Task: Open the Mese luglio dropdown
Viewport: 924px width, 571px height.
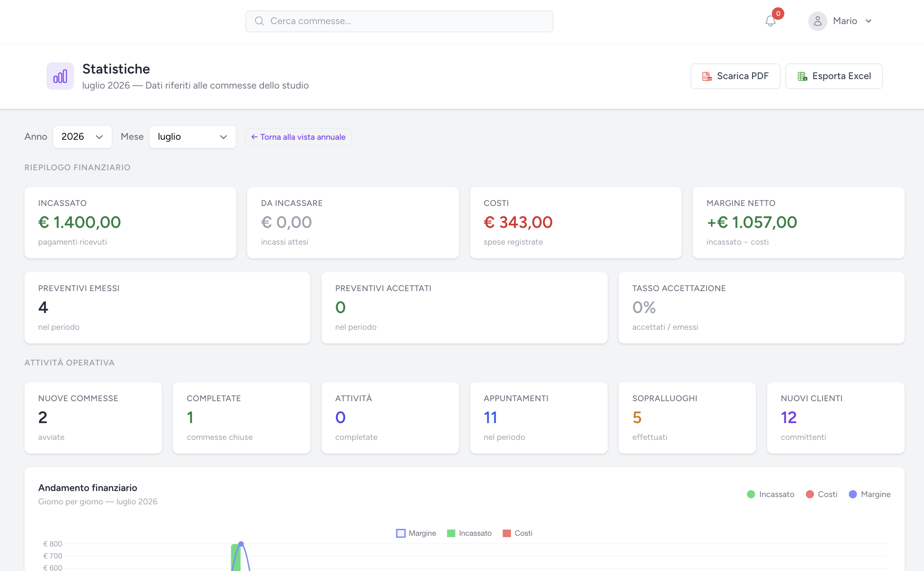Action: click(x=193, y=137)
